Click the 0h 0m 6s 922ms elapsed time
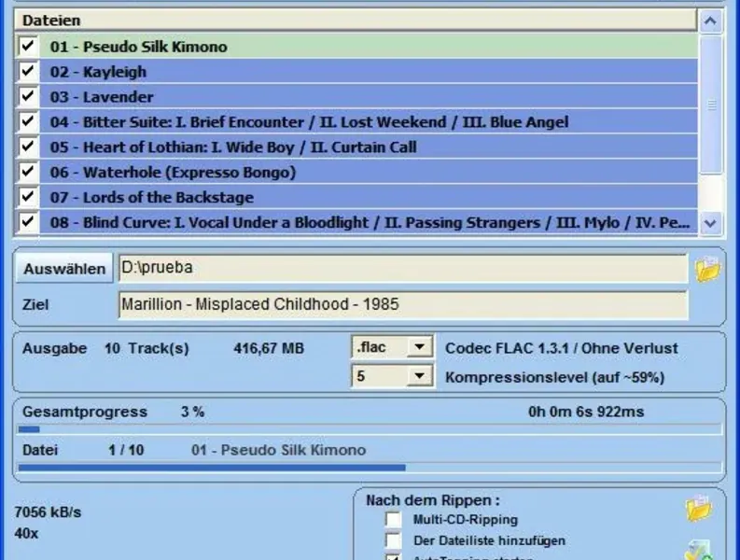 pos(586,412)
